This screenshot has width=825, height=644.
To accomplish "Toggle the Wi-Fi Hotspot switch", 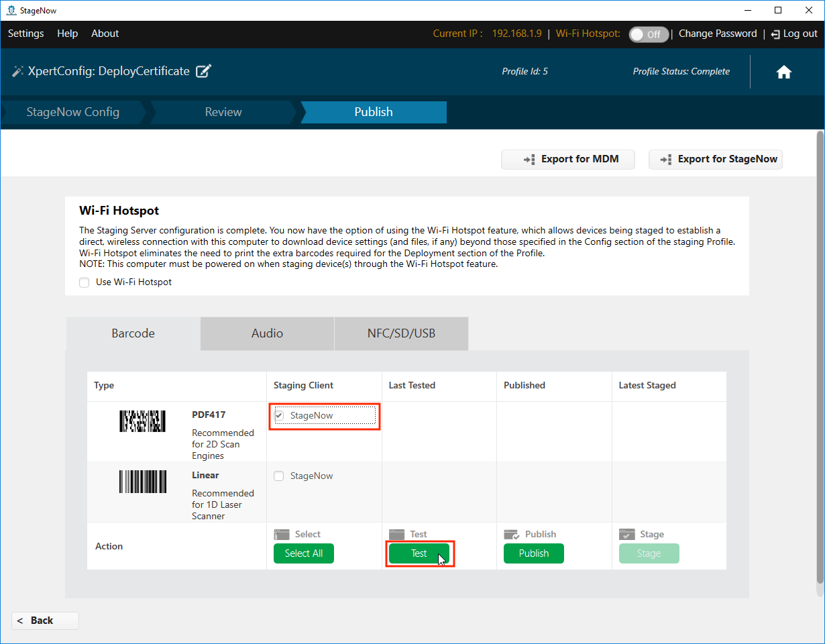I will [x=648, y=34].
